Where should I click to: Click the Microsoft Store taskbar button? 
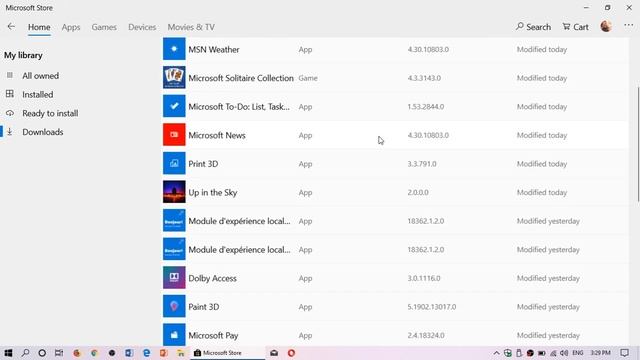(x=227, y=353)
